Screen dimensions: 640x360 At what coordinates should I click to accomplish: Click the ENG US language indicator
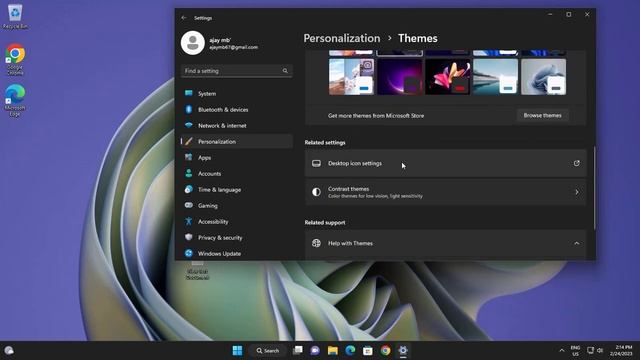point(575,351)
